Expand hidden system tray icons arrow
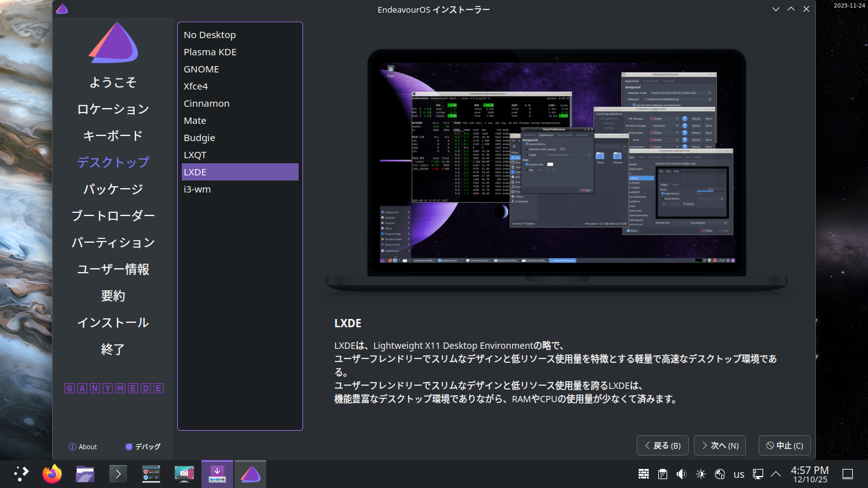 776,474
